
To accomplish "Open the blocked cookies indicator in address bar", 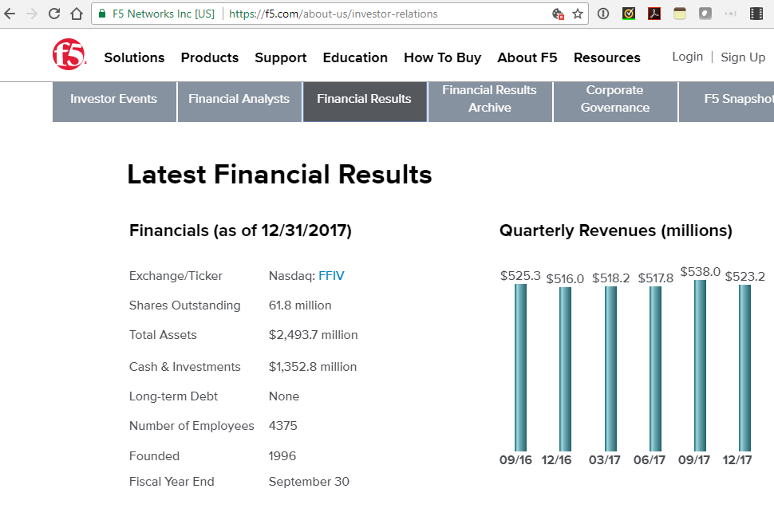I will coord(559,14).
